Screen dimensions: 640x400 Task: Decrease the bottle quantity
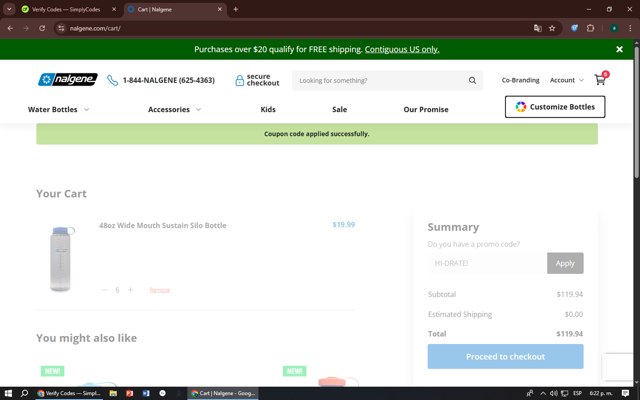[104, 290]
